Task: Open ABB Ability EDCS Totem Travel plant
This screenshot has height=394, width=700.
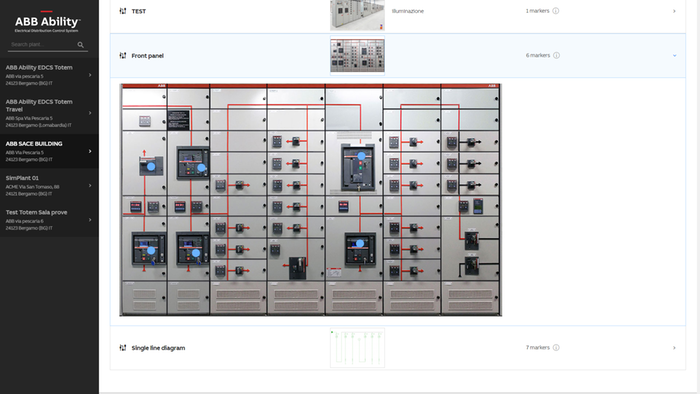Action: point(49,113)
